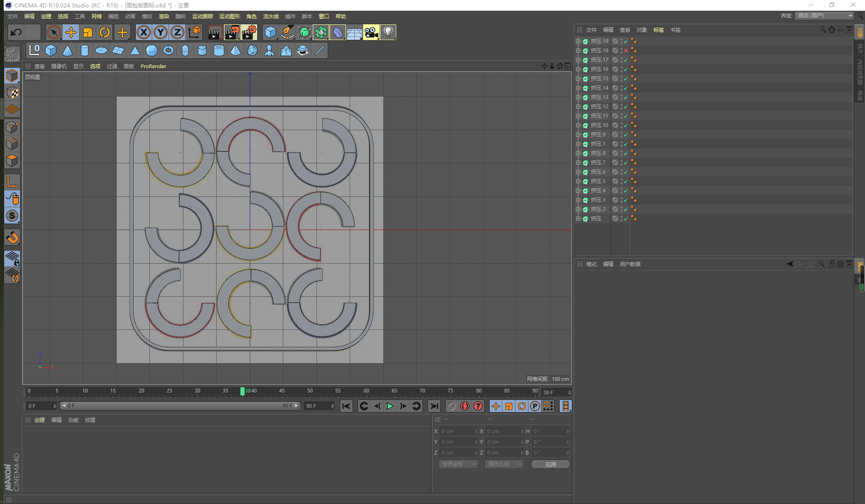Open the 文件 menu in main menu bar
865x504 pixels.
[13, 16]
